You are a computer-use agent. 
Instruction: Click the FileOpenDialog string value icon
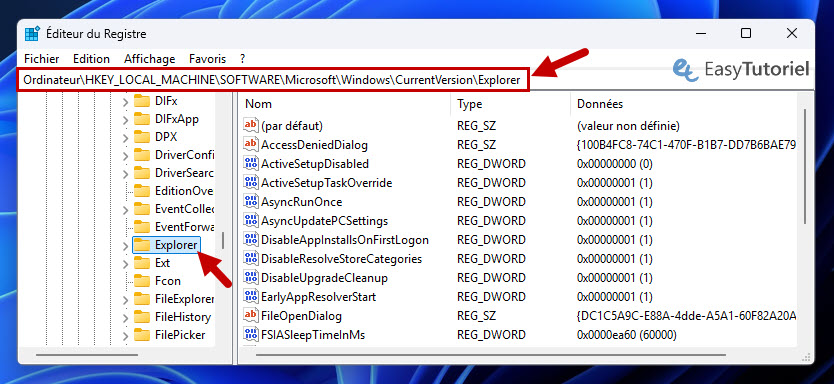(x=251, y=315)
